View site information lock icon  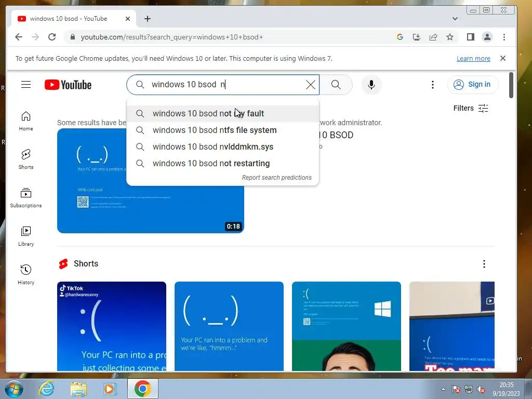(73, 37)
